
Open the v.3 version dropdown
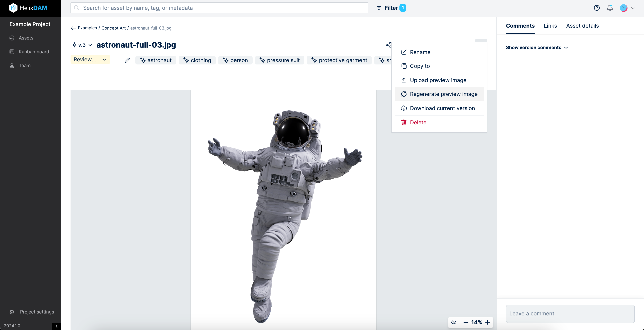point(82,45)
